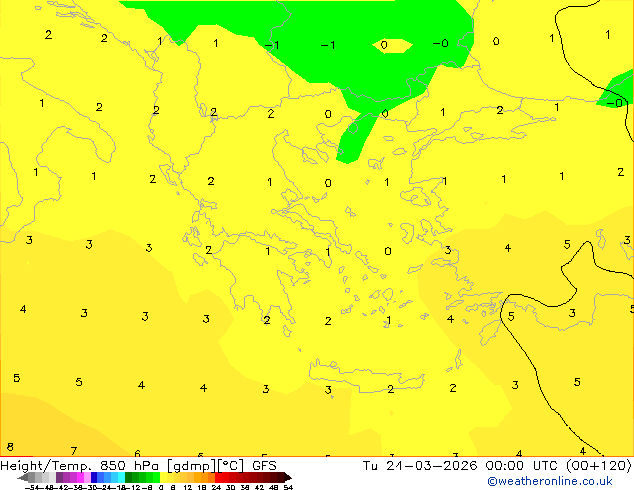Image resolution: width=634 pixels, height=490 pixels.
Task: Click the "00:00 UTC" time text
Action: [x=522, y=465]
